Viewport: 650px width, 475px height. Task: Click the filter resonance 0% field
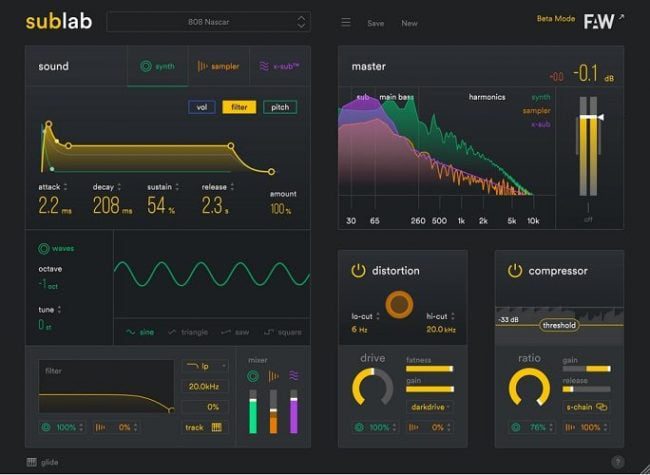point(205,407)
